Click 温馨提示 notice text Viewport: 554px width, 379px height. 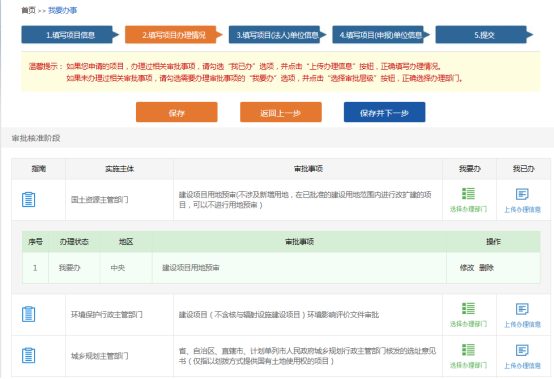pyautogui.click(x=46, y=66)
